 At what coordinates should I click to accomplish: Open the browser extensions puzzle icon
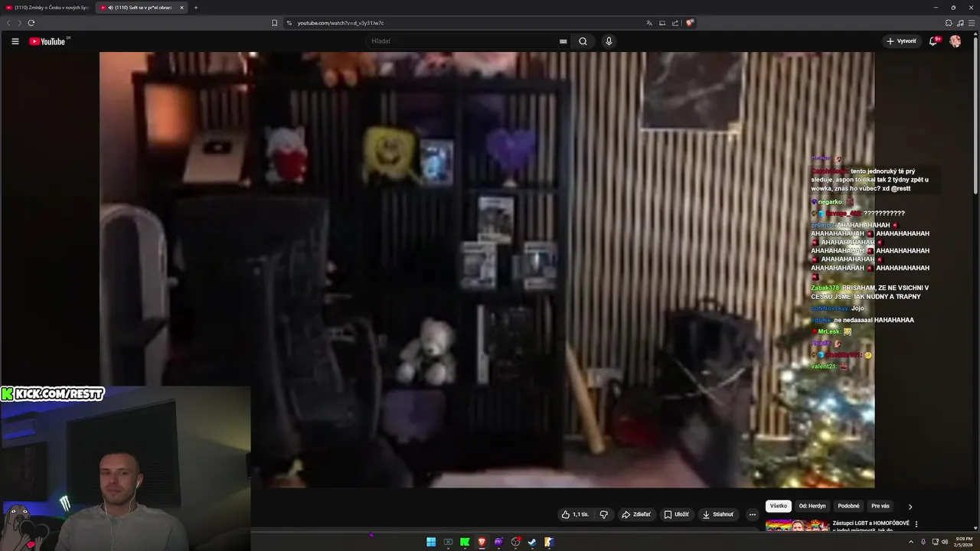[949, 23]
